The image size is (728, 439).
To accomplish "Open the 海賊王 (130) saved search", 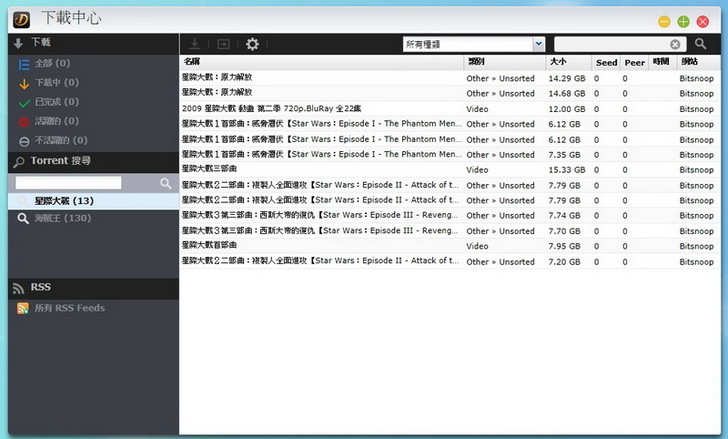I will click(x=62, y=218).
